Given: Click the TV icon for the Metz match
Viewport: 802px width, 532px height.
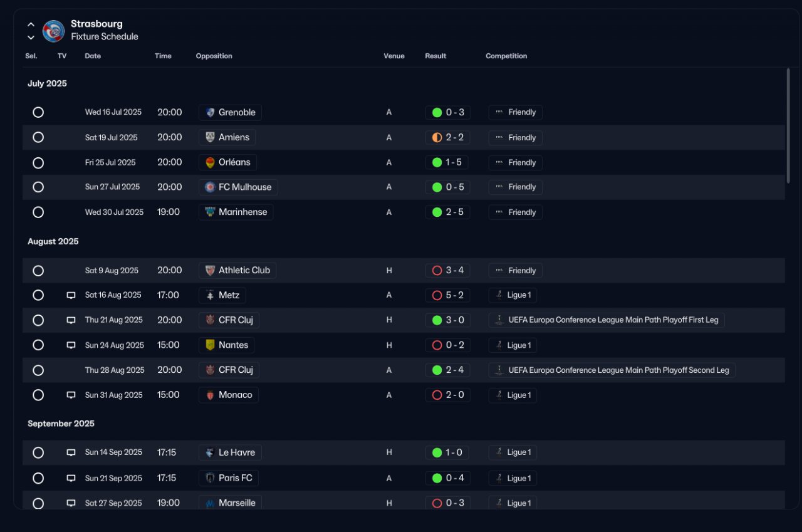Looking at the screenshot, I should click(x=71, y=295).
